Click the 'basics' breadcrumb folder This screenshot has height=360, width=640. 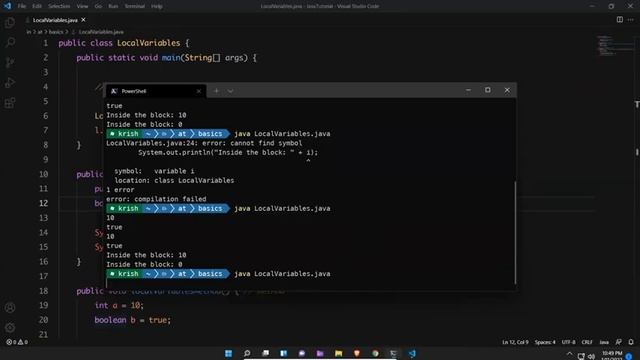(56, 31)
